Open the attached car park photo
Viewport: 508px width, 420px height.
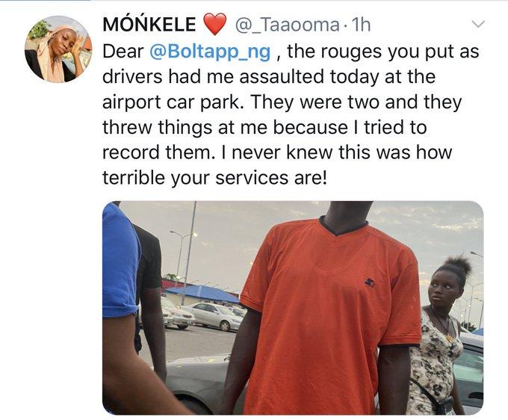(293, 308)
